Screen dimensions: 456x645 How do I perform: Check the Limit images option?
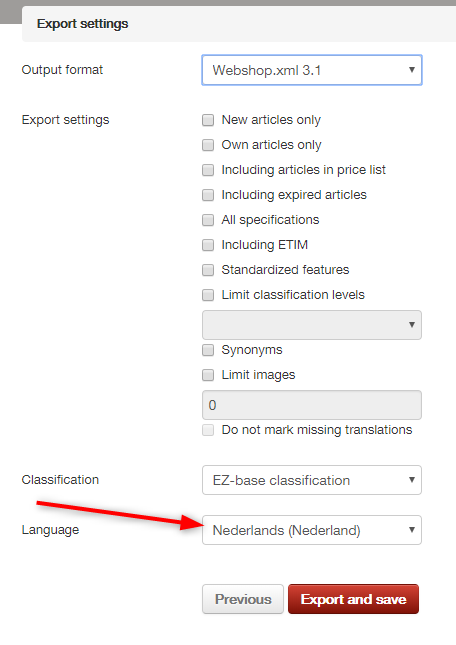coord(208,375)
